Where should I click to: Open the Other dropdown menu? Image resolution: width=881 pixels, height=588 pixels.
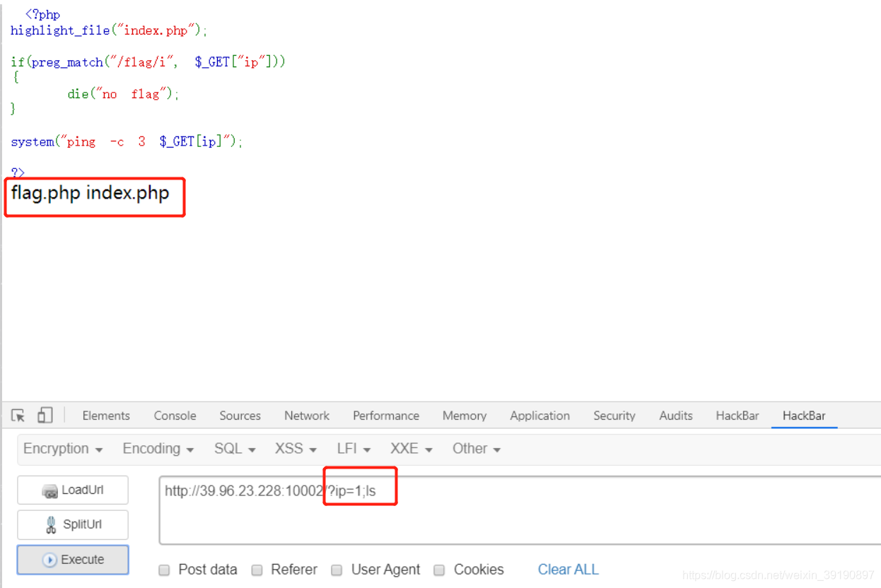(477, 449)
